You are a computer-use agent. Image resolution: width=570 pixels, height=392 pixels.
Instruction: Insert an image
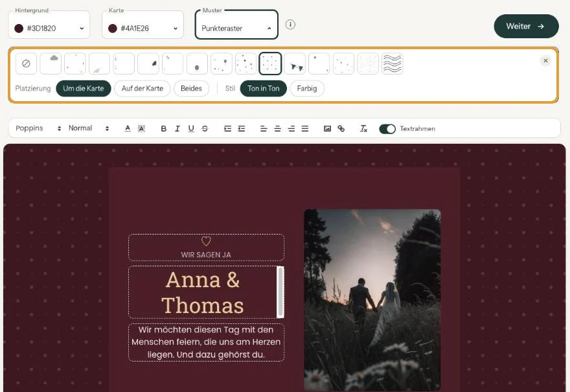tap(328, 128)
